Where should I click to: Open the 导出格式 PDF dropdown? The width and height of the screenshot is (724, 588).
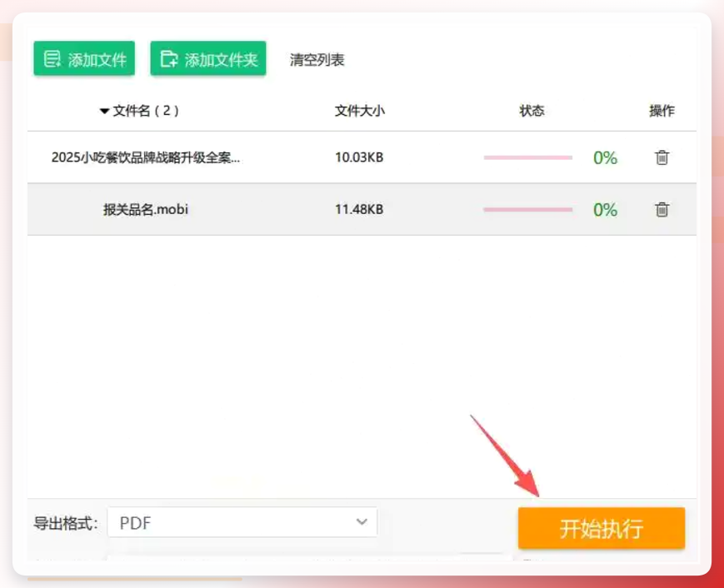(242, 522)
